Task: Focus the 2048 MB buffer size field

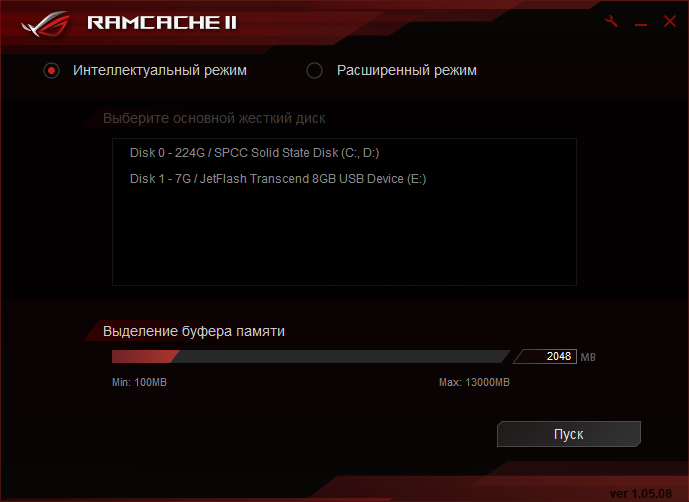Action: point(547,356)
